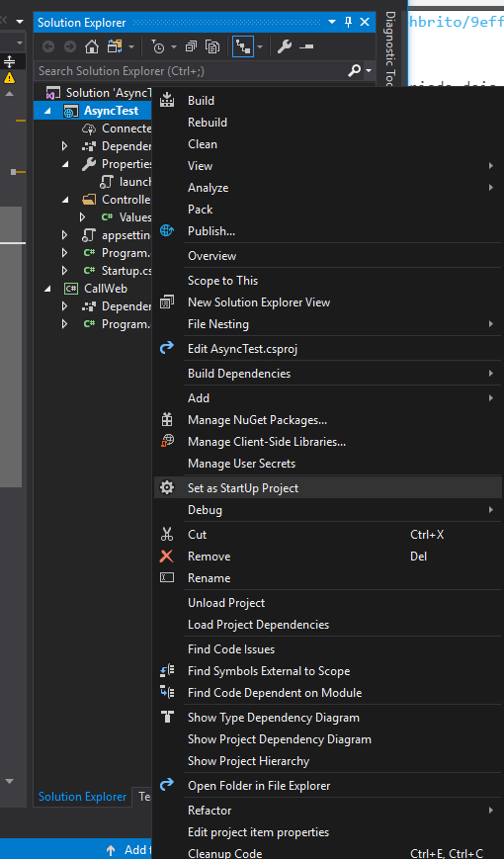Toggle the auto-hide pin on Solution Explorer

349,22
